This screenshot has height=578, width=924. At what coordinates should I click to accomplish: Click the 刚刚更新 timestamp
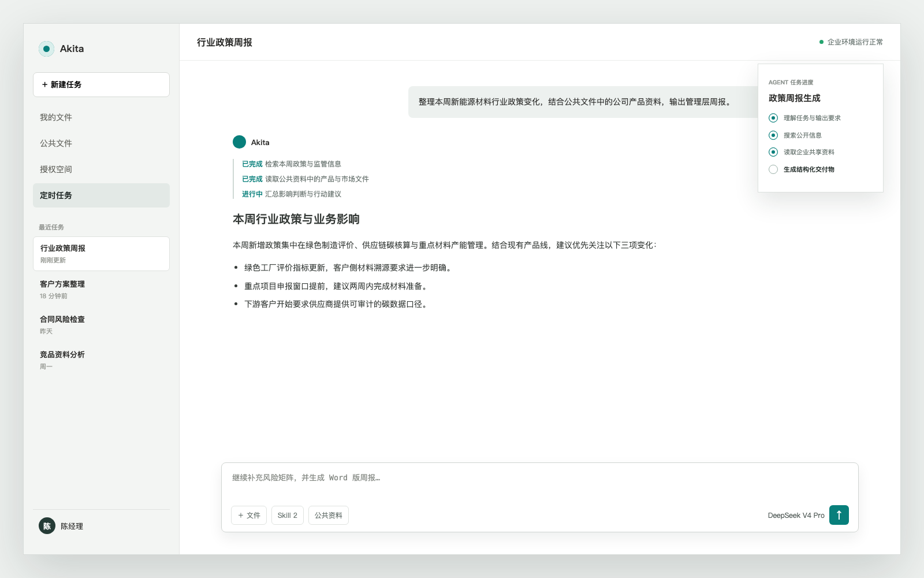(x=53, y=260)
